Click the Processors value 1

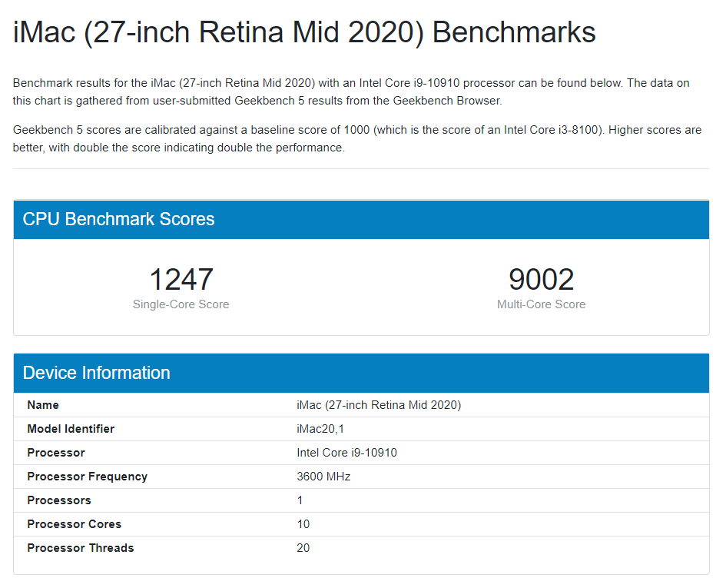click(x=300, y=500)
